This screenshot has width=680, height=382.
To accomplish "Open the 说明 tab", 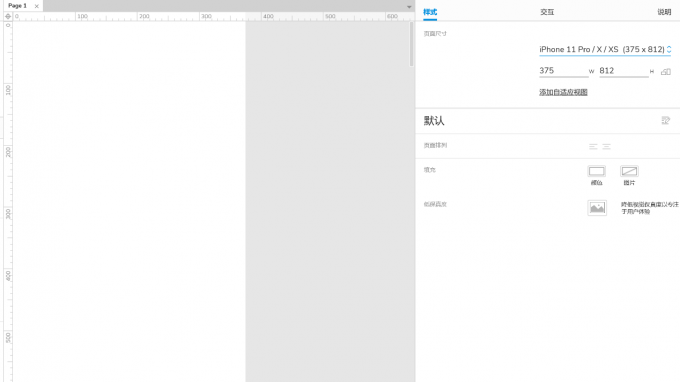I will pyautogui.click(x=664, y=12).
